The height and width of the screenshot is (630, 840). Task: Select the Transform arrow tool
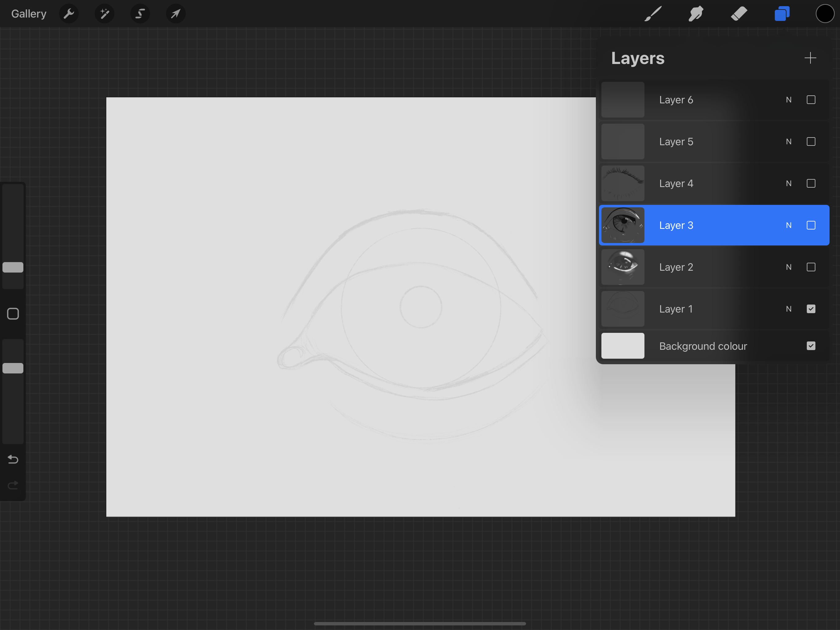(x=176, y=14)
